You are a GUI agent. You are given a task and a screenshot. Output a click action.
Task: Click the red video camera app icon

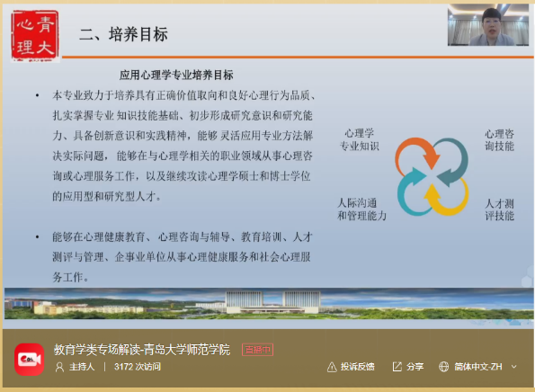coord(30,360)
